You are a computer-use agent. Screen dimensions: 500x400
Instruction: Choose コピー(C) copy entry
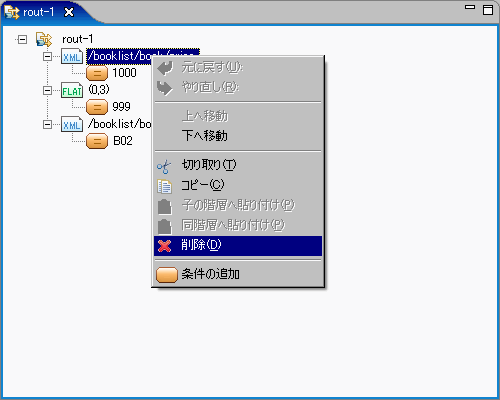point(238,185)
